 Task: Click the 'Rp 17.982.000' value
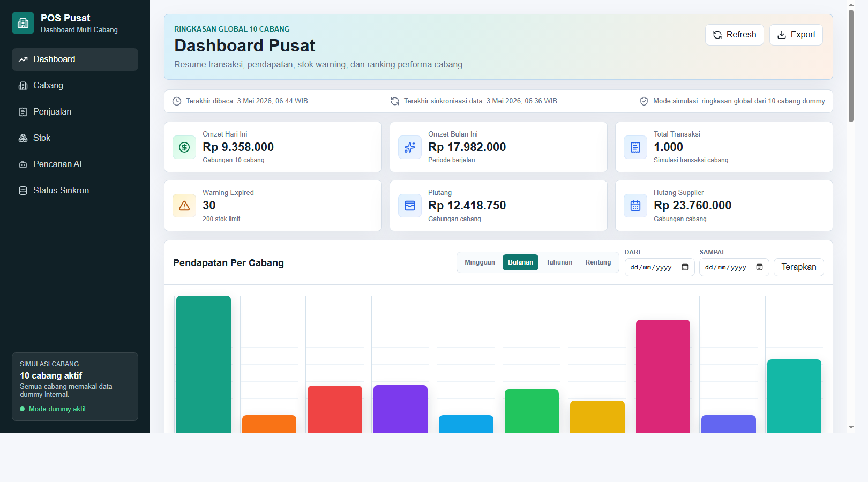[467, 147]
